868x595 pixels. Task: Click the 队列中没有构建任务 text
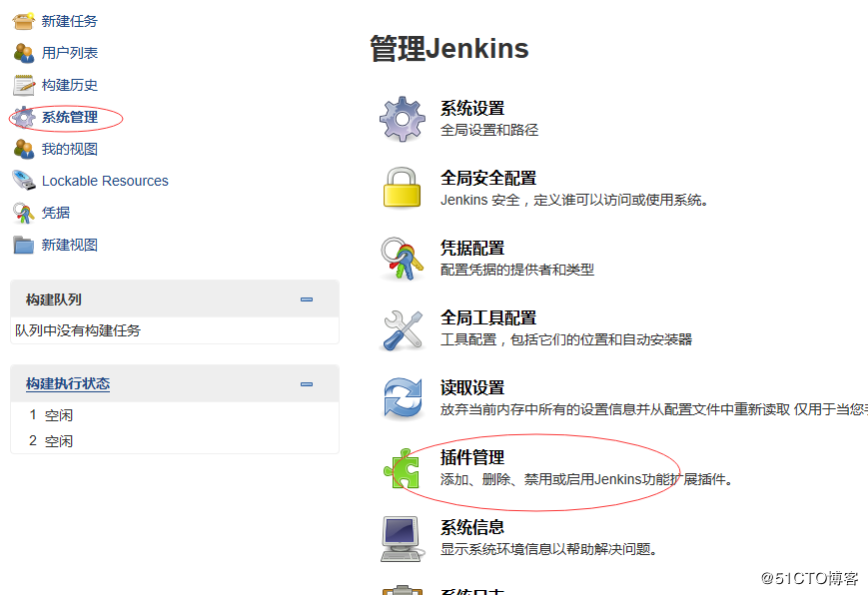pyautogui.click(x=78, y=330)
